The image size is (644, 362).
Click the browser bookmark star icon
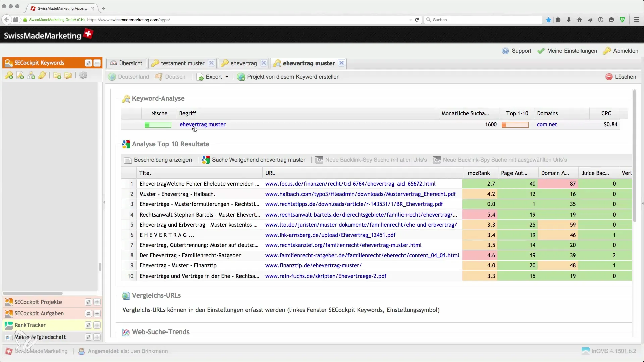click(x=549, y=20)
